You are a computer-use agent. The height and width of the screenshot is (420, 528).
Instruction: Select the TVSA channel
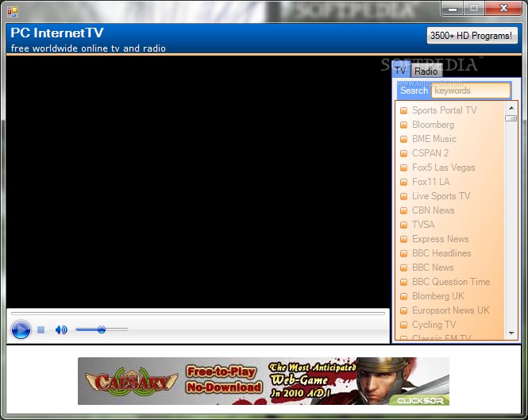[x=423, y=225]
